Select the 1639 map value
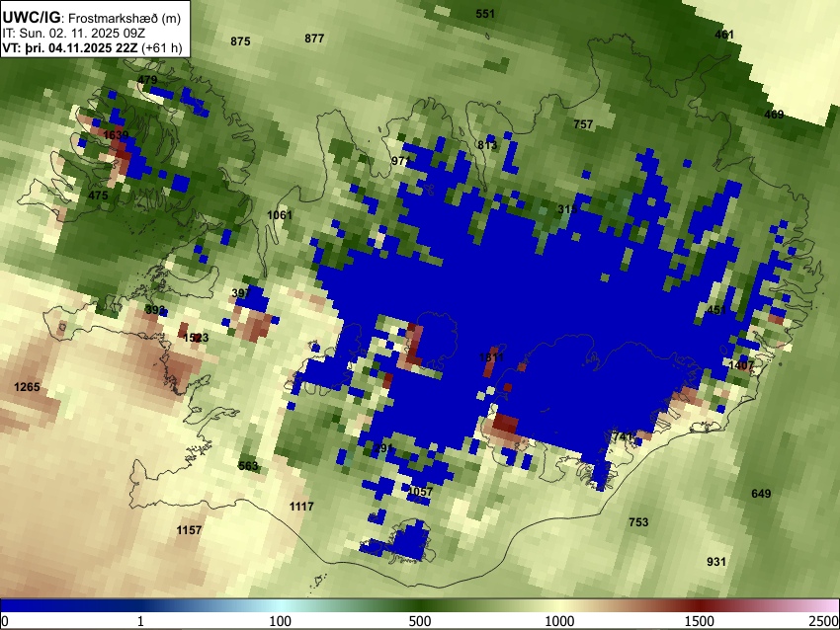 [x=117, y=135]
